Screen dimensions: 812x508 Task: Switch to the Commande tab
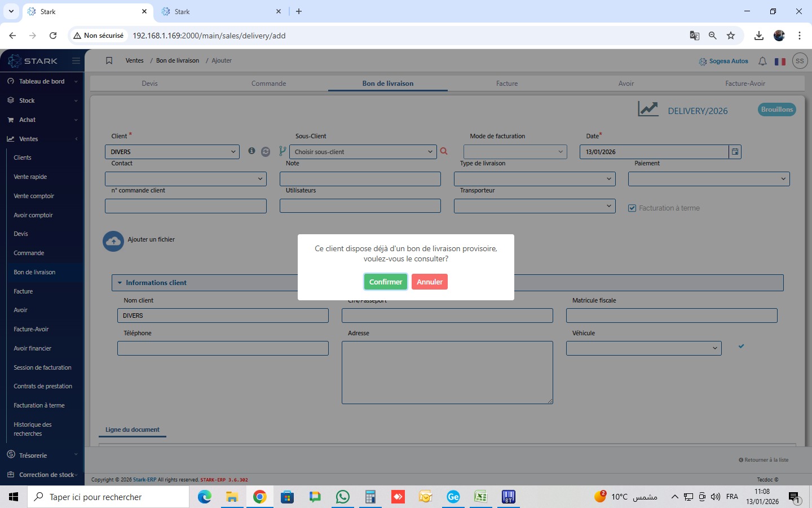point(268,84)
